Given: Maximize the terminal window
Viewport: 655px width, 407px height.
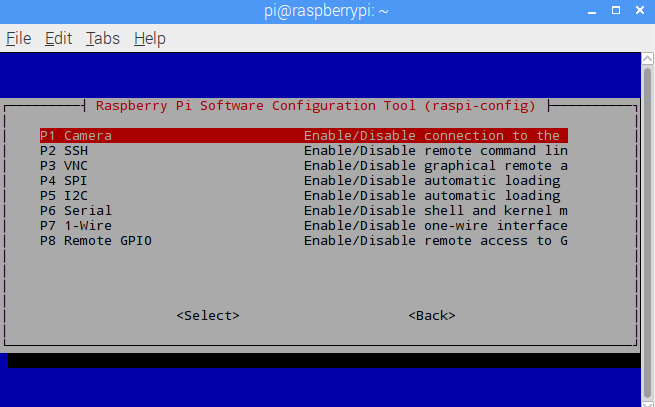Looking at the screenshot, I should pyautogui.click(x=616, y=10).
